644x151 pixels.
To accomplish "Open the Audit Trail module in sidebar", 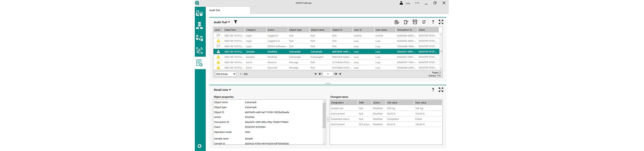I will click(200, 63).
